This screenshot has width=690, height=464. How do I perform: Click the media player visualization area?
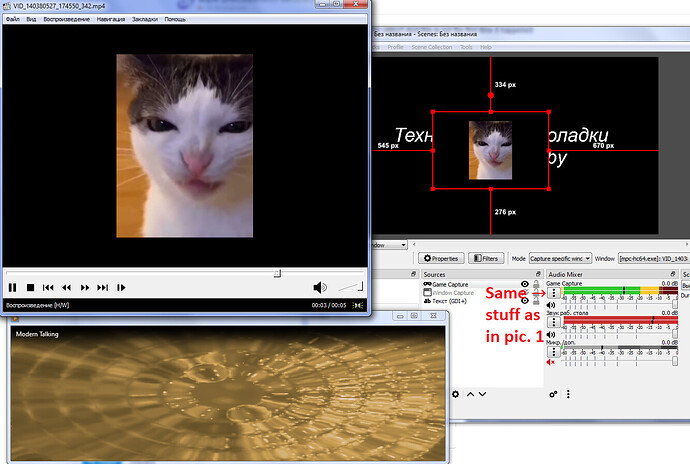tap(228, 394)
